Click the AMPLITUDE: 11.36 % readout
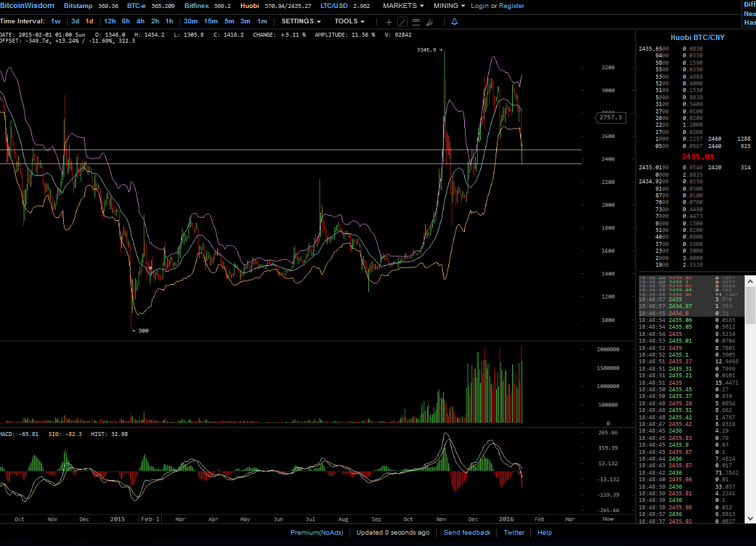 pos(345,35)
